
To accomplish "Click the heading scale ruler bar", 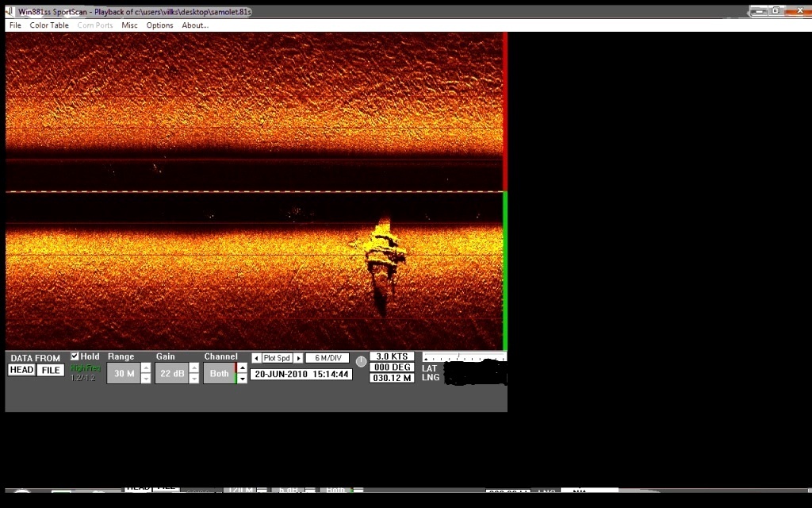I will 464,357.
